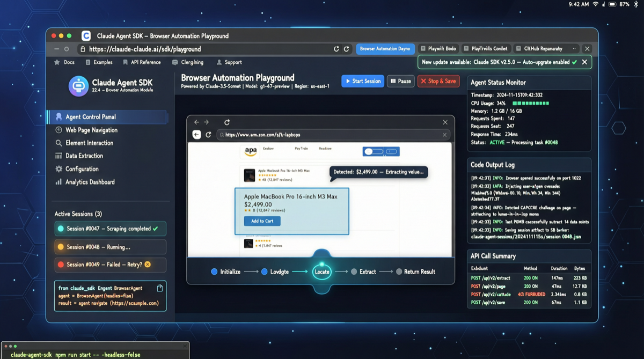Open the Support bookmark
The width and height of the screenshot is (644, 359).
click(x=229, y=62)
